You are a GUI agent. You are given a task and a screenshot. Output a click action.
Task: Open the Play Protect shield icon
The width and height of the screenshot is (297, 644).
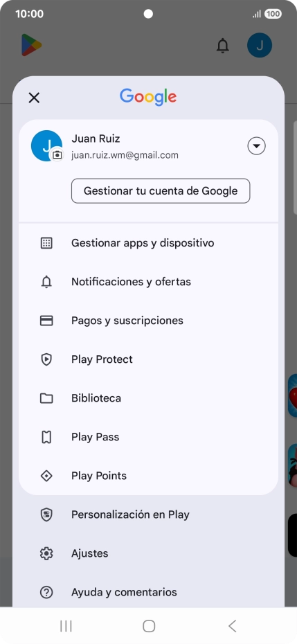46,359
